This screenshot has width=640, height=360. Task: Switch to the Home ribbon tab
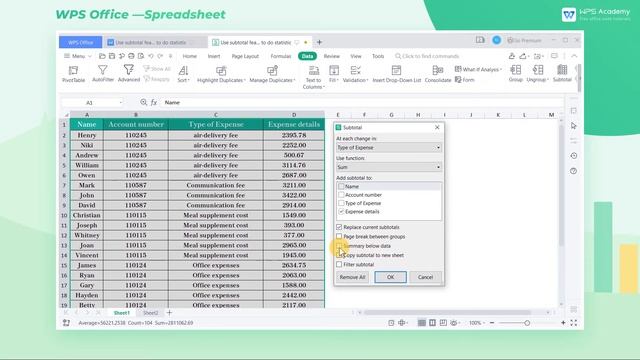(x=189, y=56)
